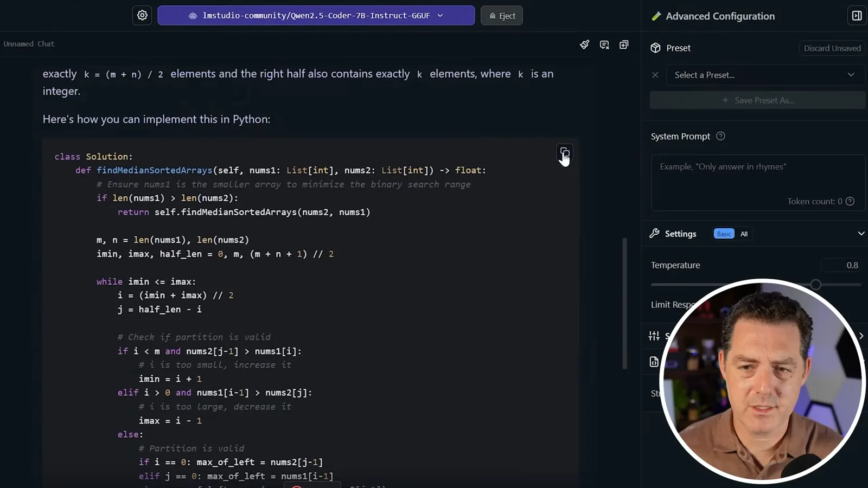Click the Temperature label
This screenshot has width=868, height=488.
coord(675,265)
